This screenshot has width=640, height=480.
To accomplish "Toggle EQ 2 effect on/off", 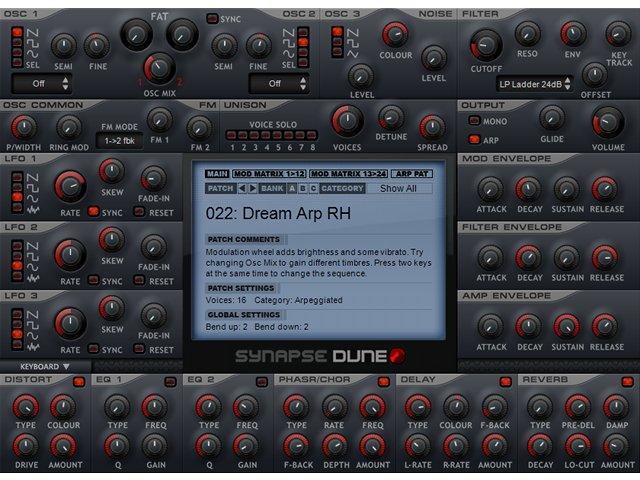I will tap(262, 382).
